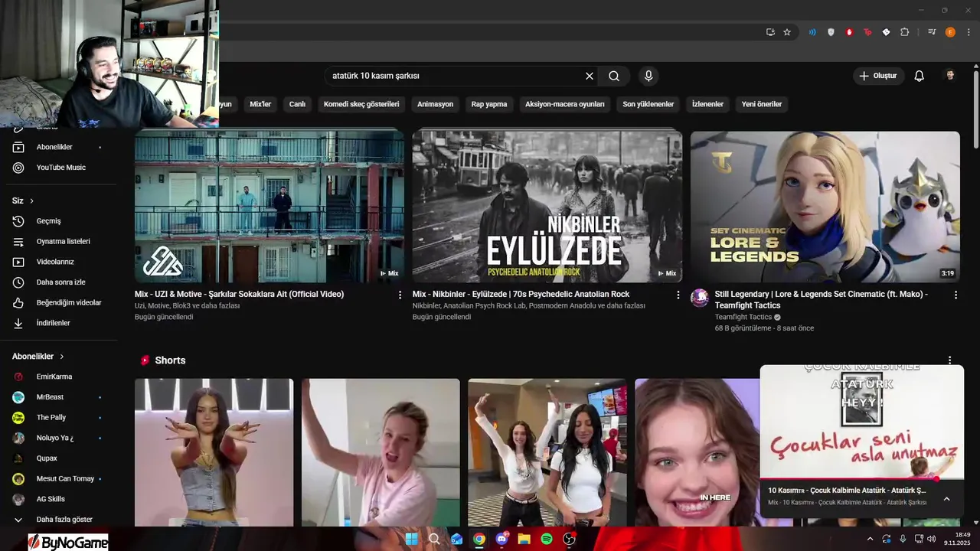Image resolution: width=980 pixels, height=551 pixels.
Task: Click the blue sound-wave extension icon
Action: pos(812,32)
